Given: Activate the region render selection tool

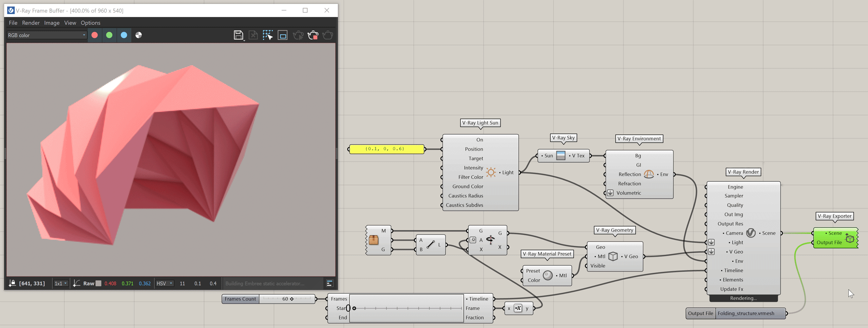Looking at the screenshot, I should pos(268,35).
